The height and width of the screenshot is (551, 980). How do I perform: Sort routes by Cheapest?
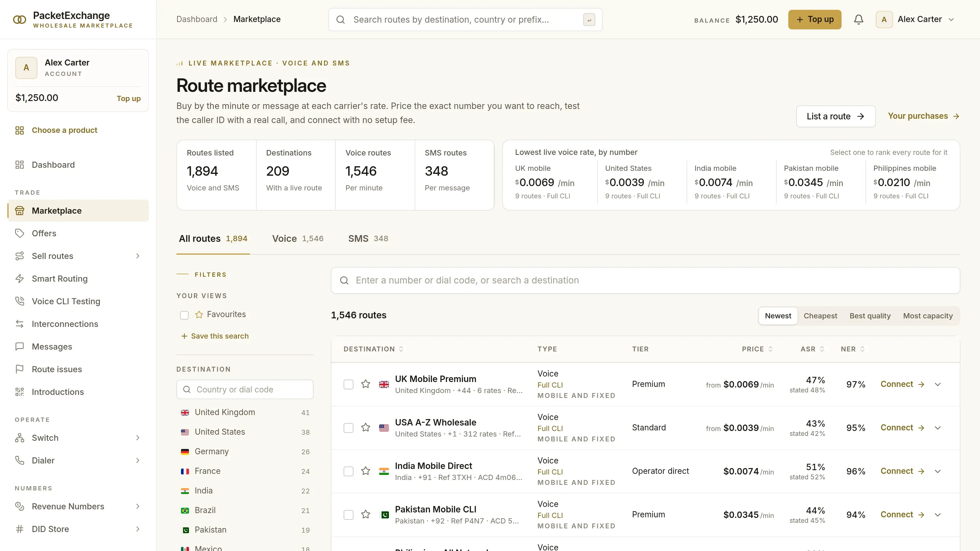(x=820, y=316)
